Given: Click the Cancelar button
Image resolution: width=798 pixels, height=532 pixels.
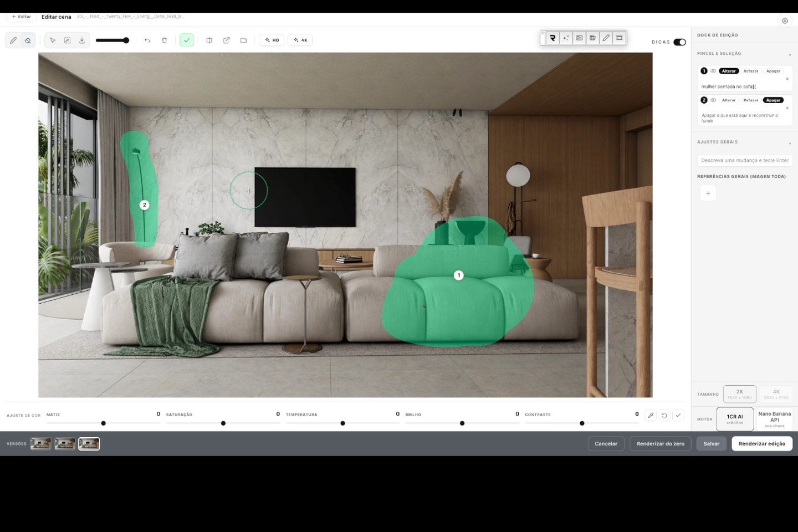Looking at the screenshot, I should 606,444.
